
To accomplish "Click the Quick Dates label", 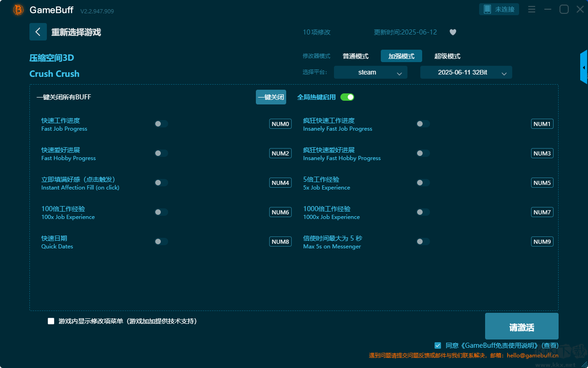I will [x=57, y=247].
